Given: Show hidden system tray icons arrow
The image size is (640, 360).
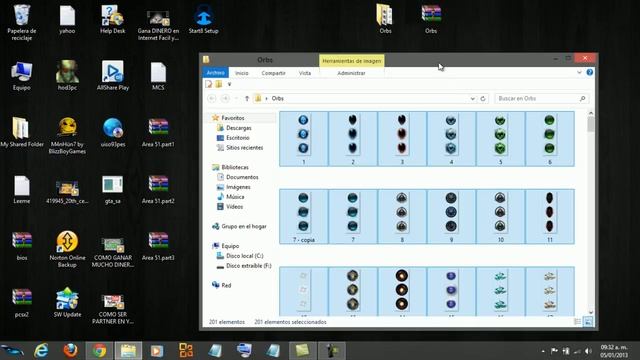Looking at the screenshot, I should click(x=542, y=351).
